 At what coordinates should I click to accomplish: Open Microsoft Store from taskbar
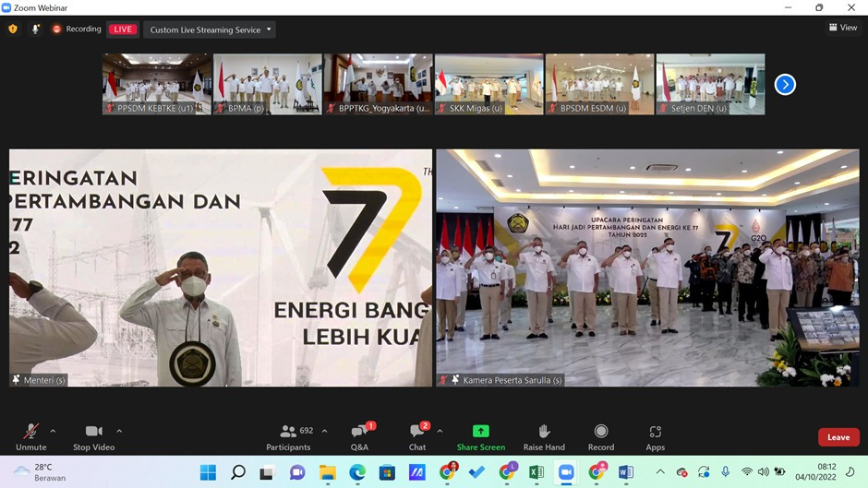pos(387,472)
